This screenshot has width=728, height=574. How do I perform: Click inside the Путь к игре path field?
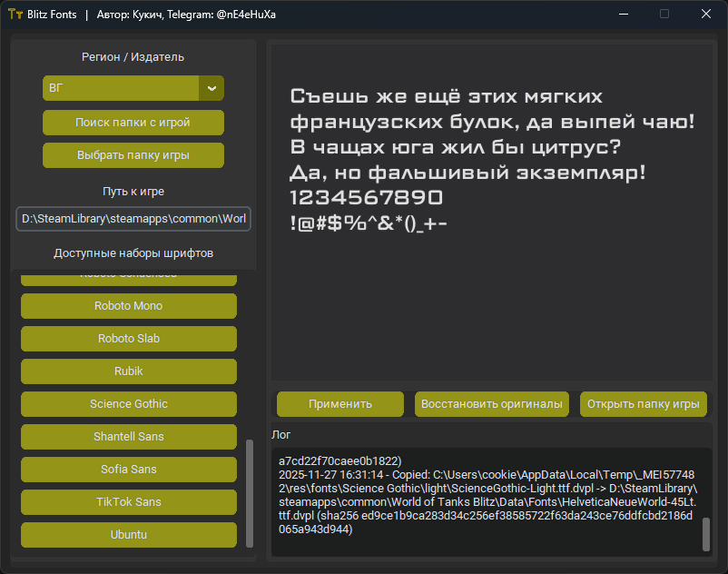point(133,218)
